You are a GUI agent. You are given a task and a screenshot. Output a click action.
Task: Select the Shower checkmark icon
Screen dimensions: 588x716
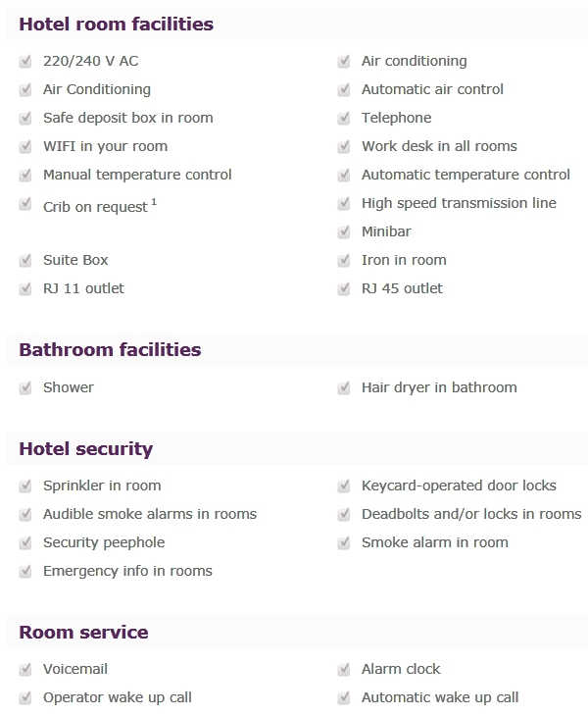tap(25, 387)
